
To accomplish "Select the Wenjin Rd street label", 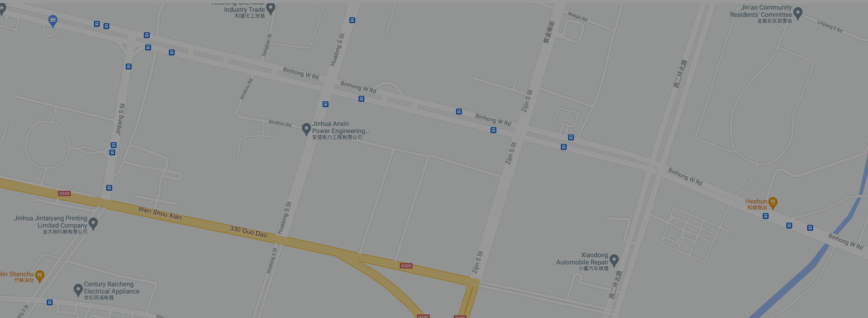I will [578, 17].
